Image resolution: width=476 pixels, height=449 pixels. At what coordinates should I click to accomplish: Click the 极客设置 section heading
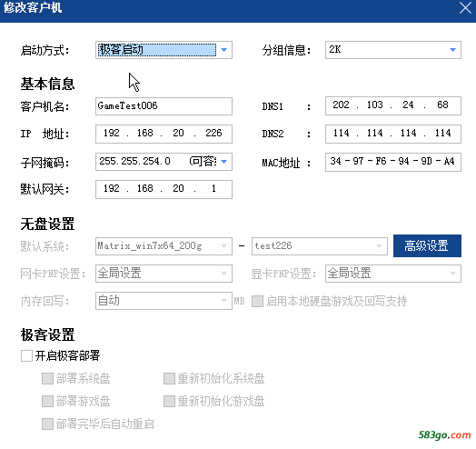pyautogui.click(x=47, y=334)
